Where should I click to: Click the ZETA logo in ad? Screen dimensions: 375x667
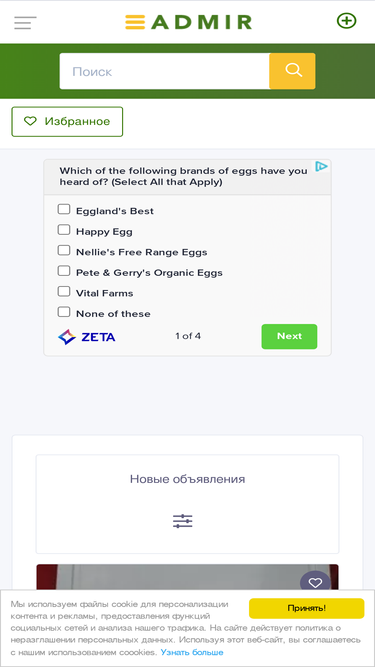pyautogui.click(x=87, y=337)
